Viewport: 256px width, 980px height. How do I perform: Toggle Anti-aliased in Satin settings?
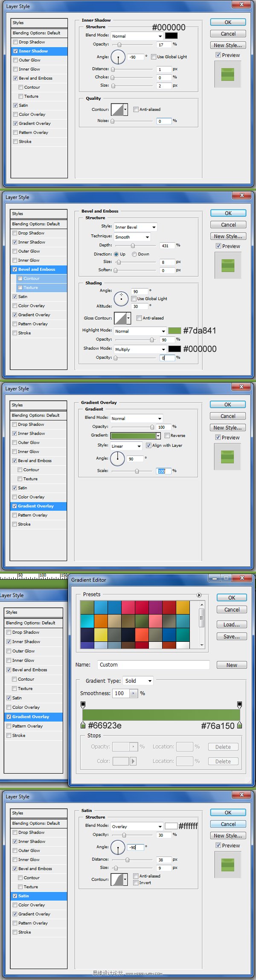click(x=136, y=876)
